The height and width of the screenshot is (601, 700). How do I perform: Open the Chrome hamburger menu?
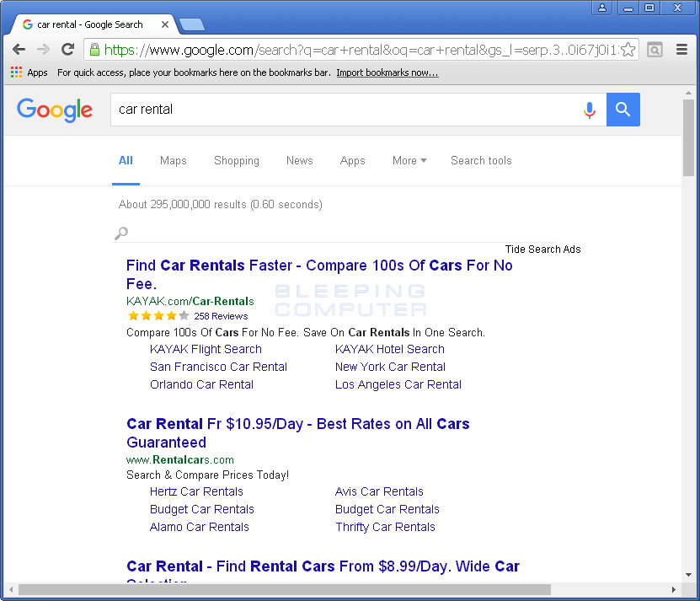coord(681,50)
